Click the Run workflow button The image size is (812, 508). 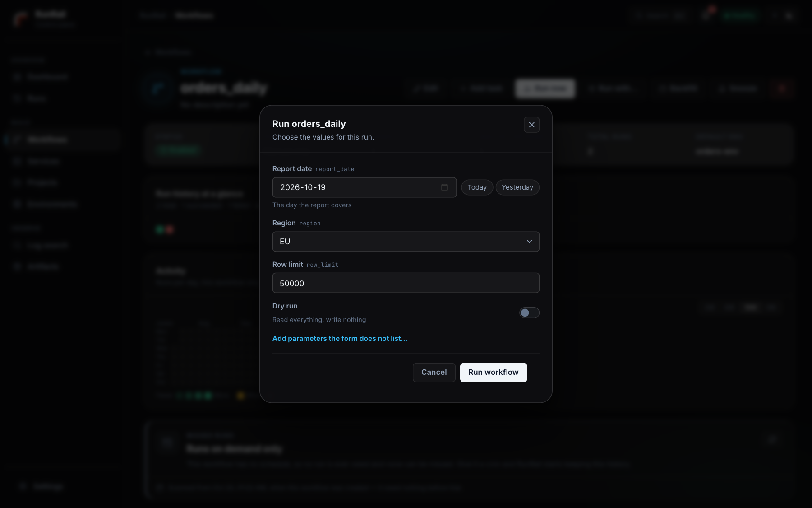493,373
